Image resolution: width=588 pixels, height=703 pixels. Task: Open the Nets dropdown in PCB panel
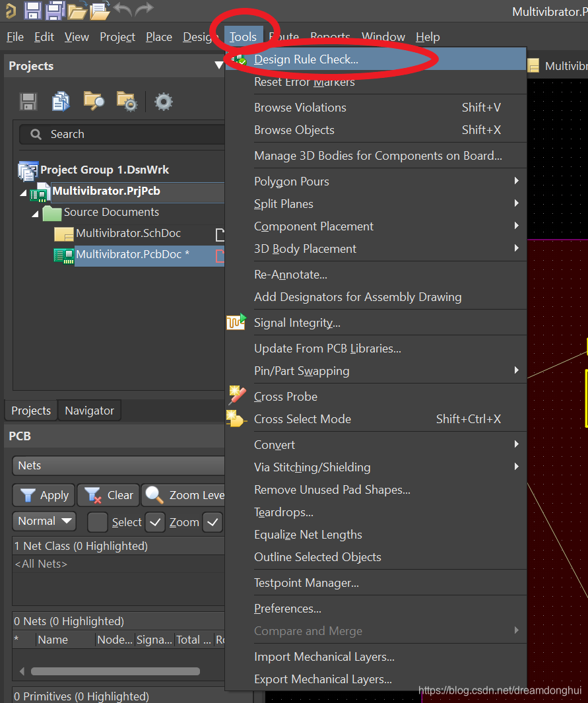pyautogui.click(x=118, y=465)
